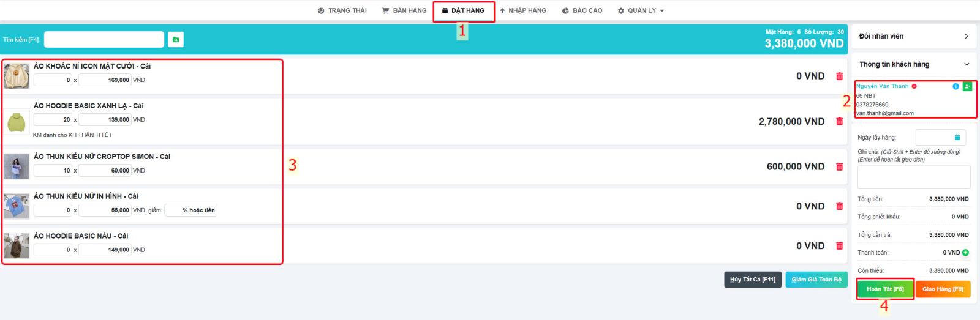Click green plus icon next to Thanh toán
The image size is (980, 320).
click(x=965, y=253)
